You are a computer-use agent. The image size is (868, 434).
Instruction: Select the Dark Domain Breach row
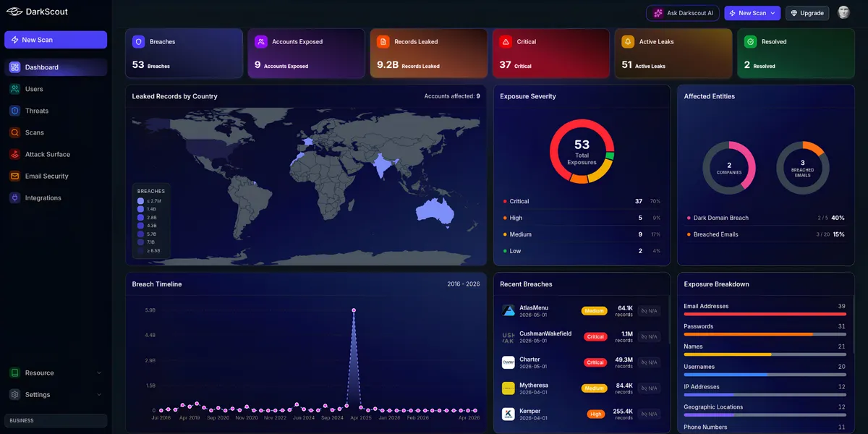click(765, 218)
